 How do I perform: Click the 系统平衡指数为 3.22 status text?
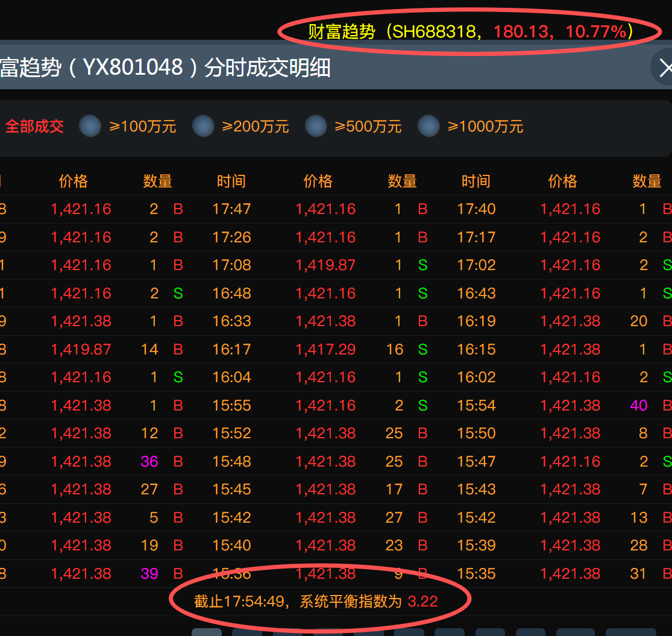click(369, 601)
